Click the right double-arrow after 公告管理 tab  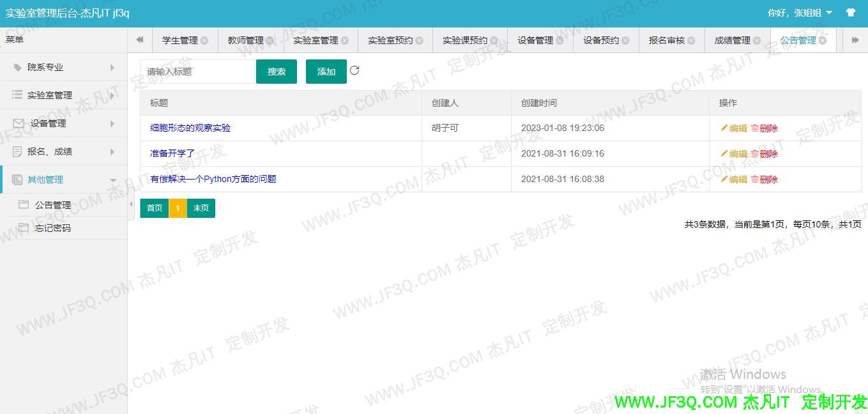[x=856, y=39]
